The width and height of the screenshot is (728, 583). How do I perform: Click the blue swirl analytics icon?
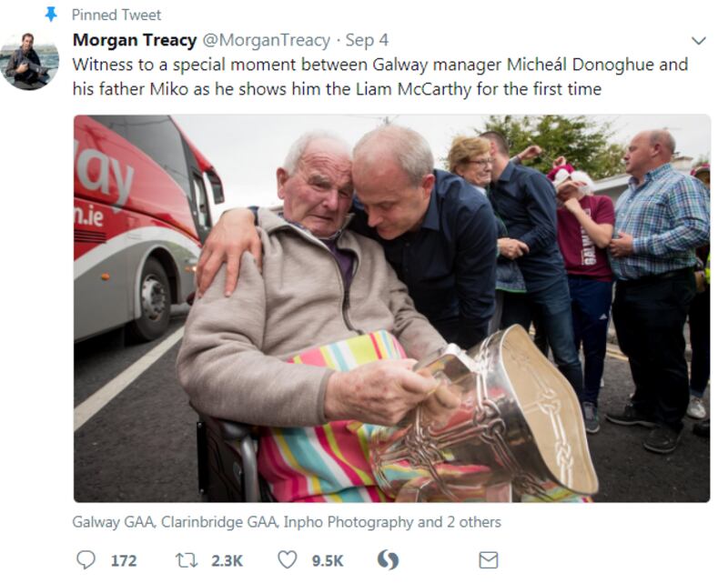tap(389, 559)
